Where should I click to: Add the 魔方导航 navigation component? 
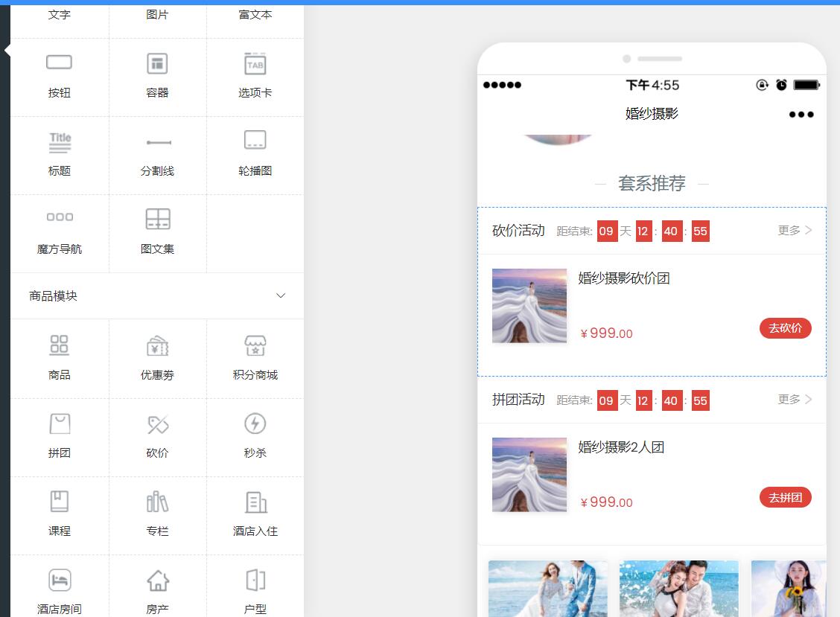click(x=60, y=233)
